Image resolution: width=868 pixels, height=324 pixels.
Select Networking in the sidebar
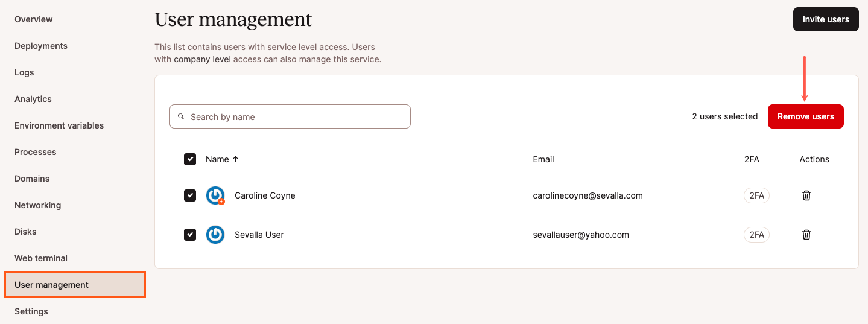(38, 205)
